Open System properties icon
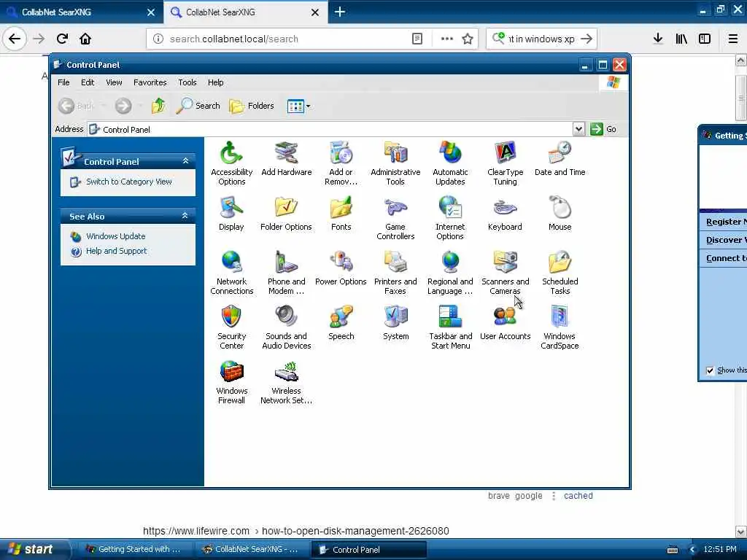Image resolution: width=747 pixels, height=560 pixels. (395, 323)
